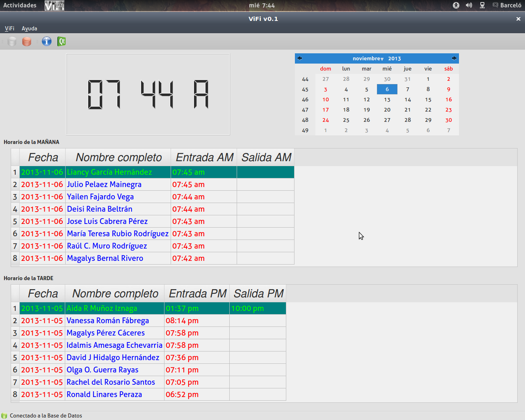
Task: Select Ronald Linares Peraza
Action: point(115,395)
